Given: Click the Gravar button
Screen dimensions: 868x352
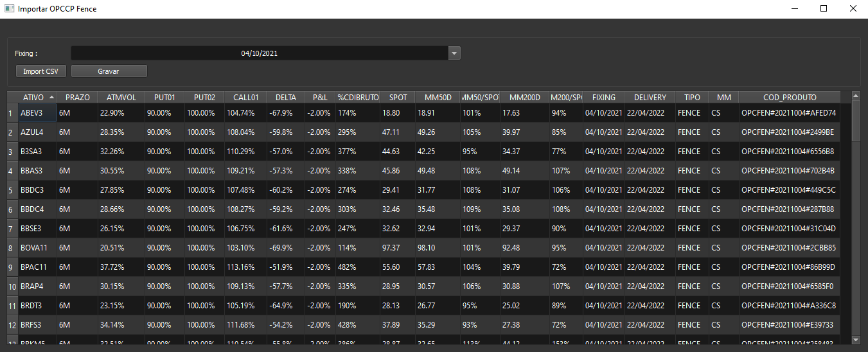Looking at the screenshot, I should pyautogui.click(x=109, y=71).
